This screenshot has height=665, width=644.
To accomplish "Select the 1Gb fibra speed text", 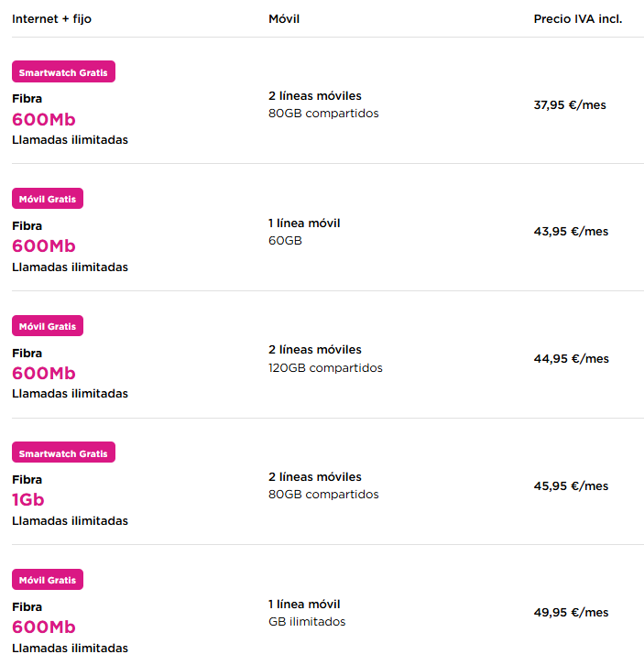I will click(28, 500).
